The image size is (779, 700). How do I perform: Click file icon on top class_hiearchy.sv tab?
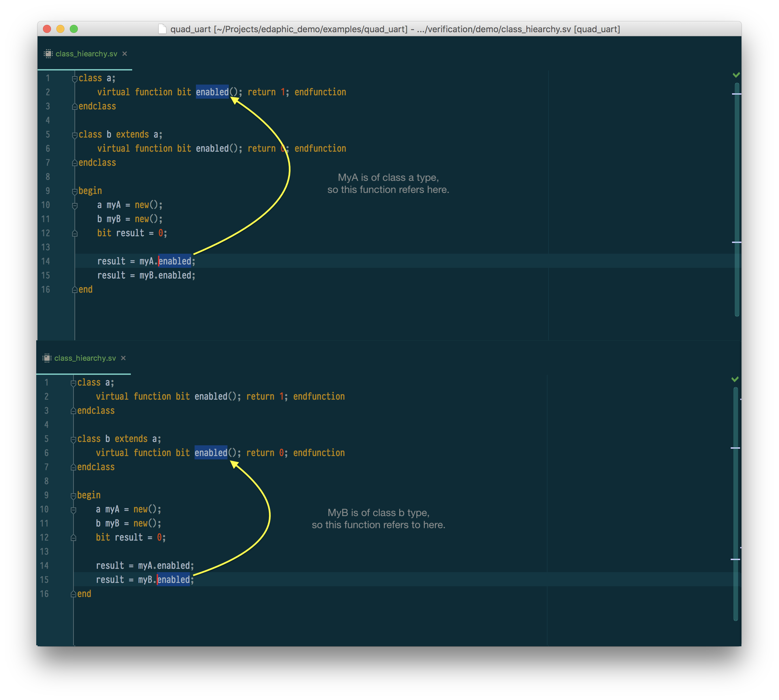click(48, 54)
